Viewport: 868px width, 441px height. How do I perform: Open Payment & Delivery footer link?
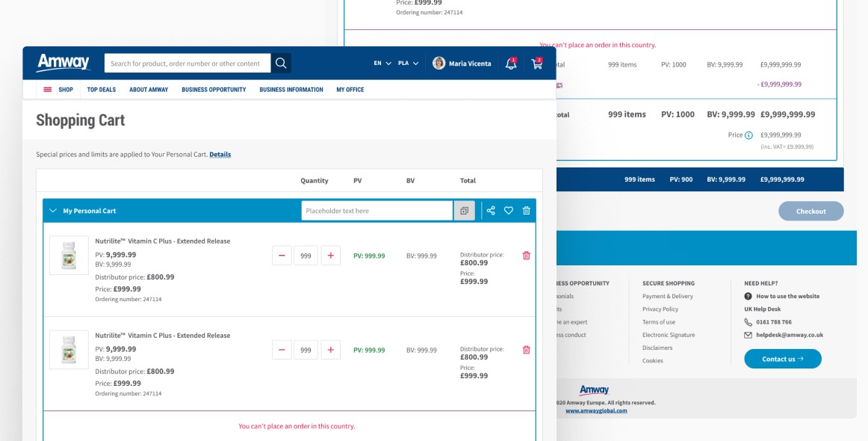[668, 297]
